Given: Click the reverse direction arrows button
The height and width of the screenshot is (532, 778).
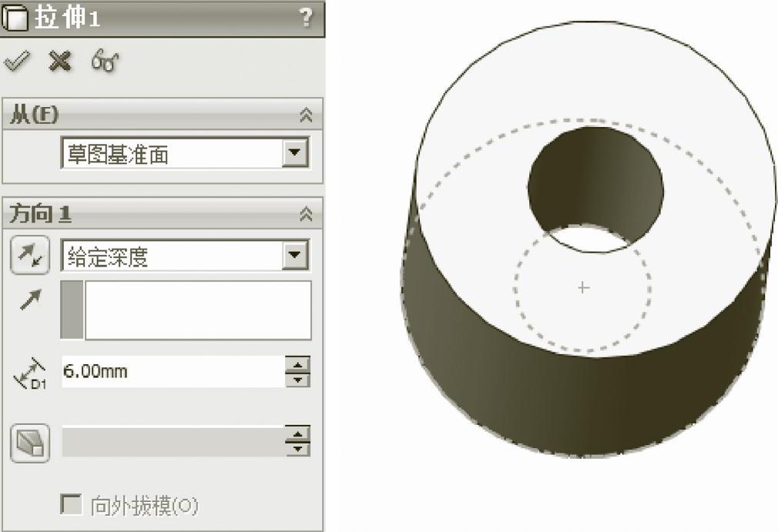Looking at the screenshot, I should click(30, 255).
